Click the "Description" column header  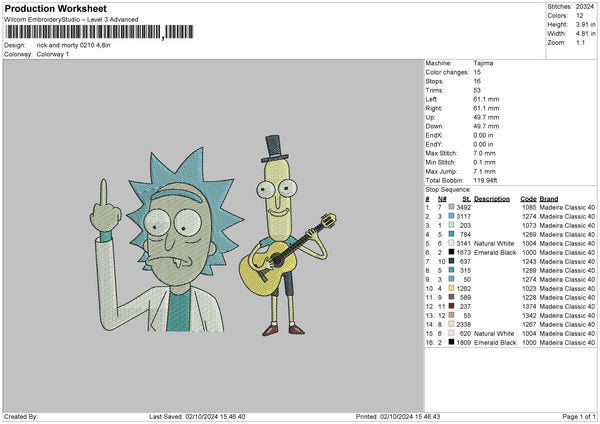tap(492, 199)
